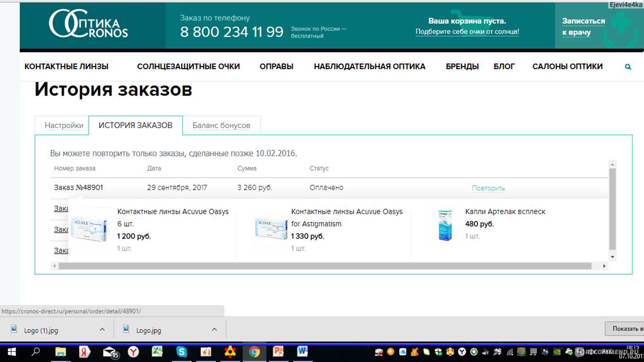Screen dimensions: 644x362
Task: Click the Статус column header
Action: tap(319, 168)
